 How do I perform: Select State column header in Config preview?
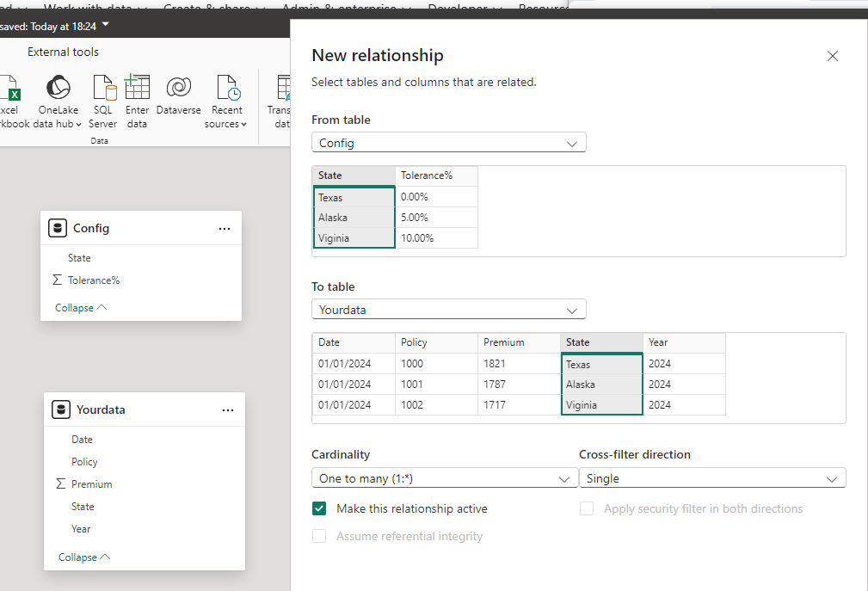pos(354,175)
